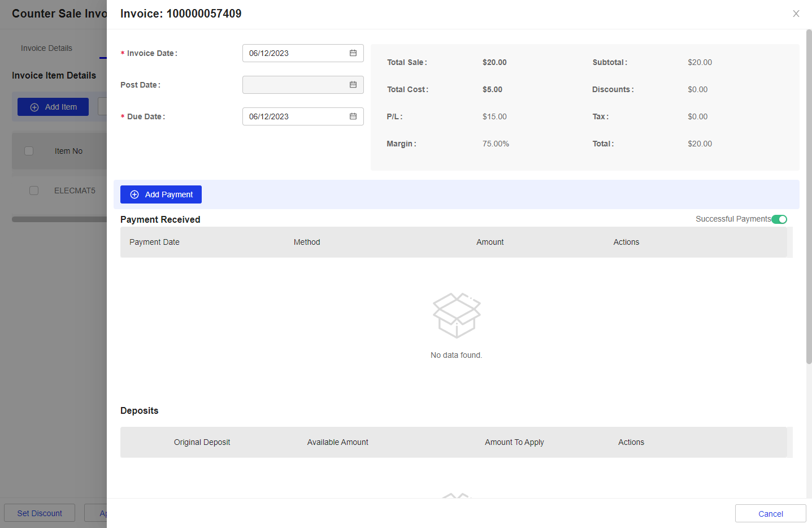Click the horizontal scrollbar under the item table
Viewport: 812px width, 528px height.
pos(59,219)
